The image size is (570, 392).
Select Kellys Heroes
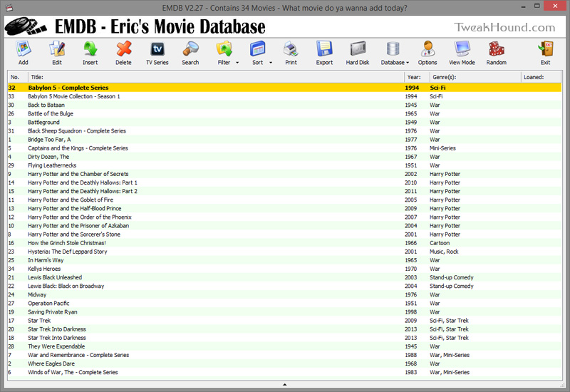click(x=284, y=269)
